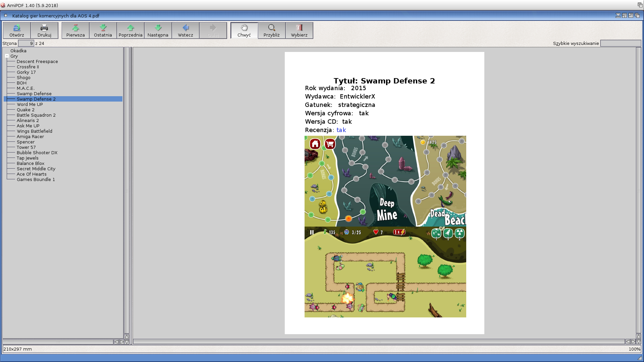Screen dimensions: 644x362
Task: Open Spencer outline entry
Action: pyautogui.click(x=25, y=142)
